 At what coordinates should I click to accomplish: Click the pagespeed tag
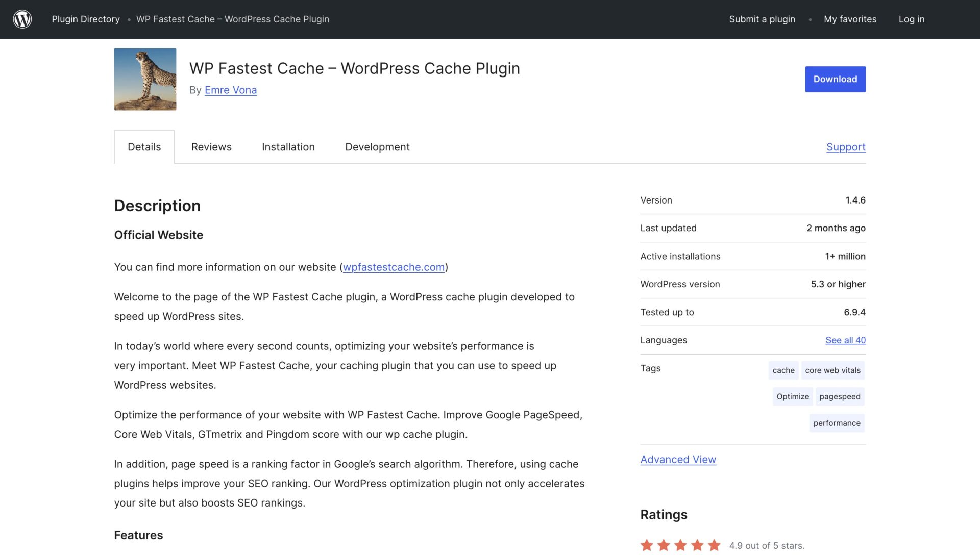[x=840, y=397]
